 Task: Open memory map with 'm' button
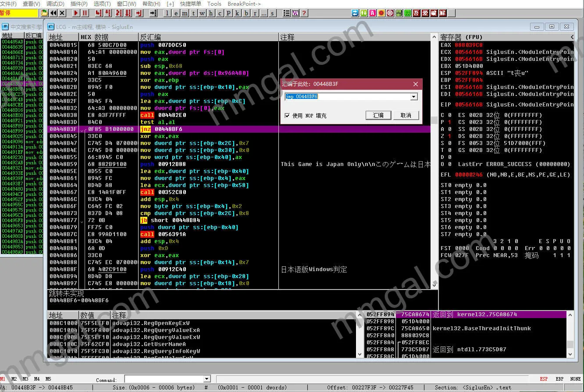[x=185, y=13]
